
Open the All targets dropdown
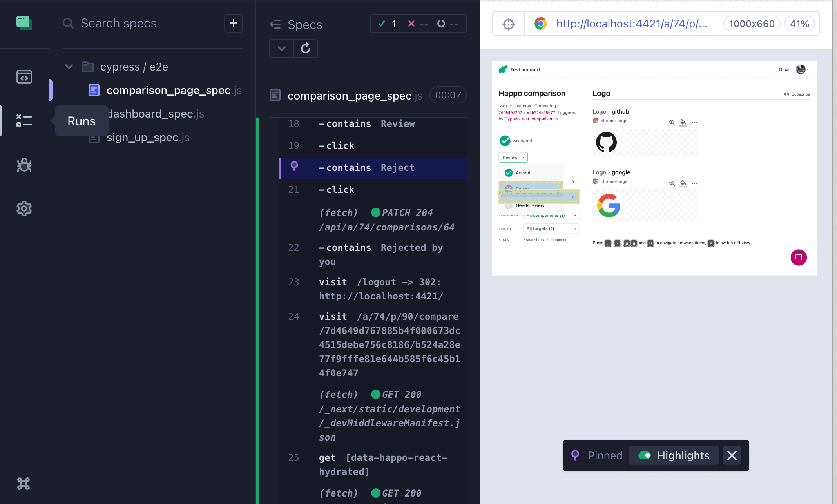[551, 228]
